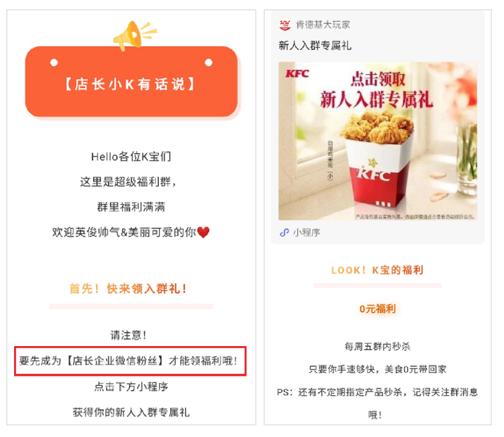Viewport: 504px width, 437px height.
Task: Click the mini-program link icon beside 小程序
Action: coord(284,232)
